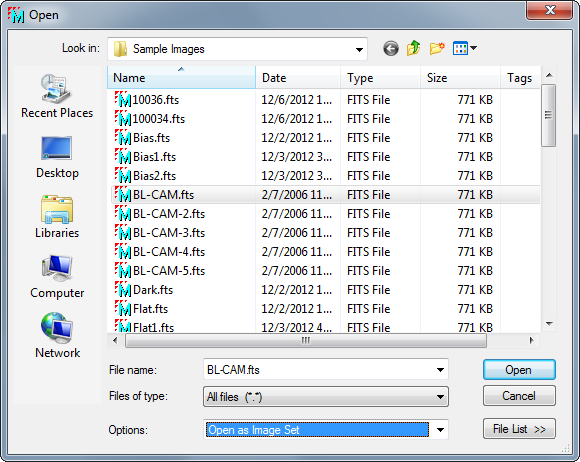The width and height of the screenshot is (580, 462).
Task: Click the vertical scrollbar down arrow
Action: [549, 324]
